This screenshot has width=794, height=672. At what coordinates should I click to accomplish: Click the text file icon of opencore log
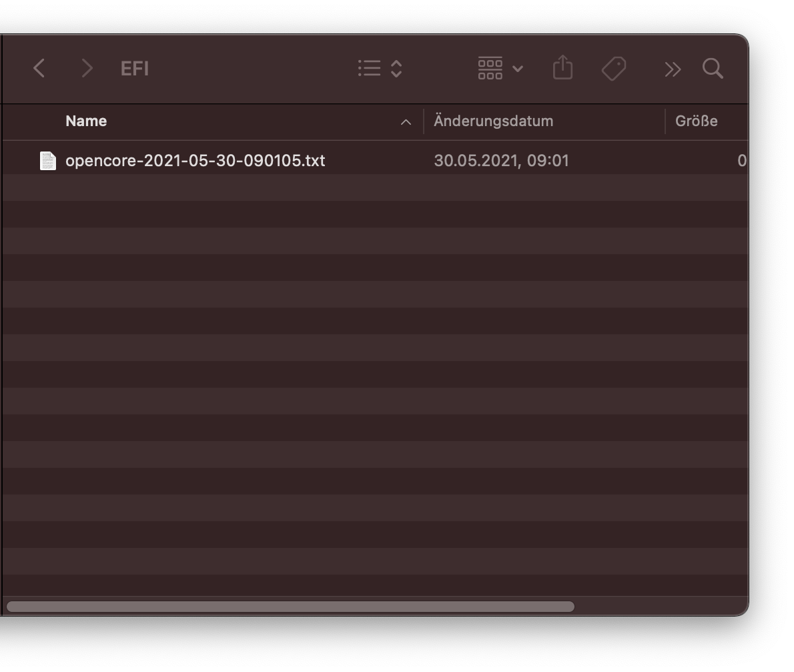[47, 161]
